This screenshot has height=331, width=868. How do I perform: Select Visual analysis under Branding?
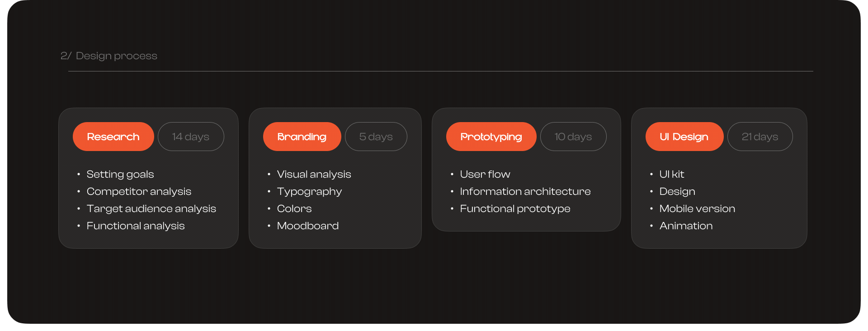[314, 174]
